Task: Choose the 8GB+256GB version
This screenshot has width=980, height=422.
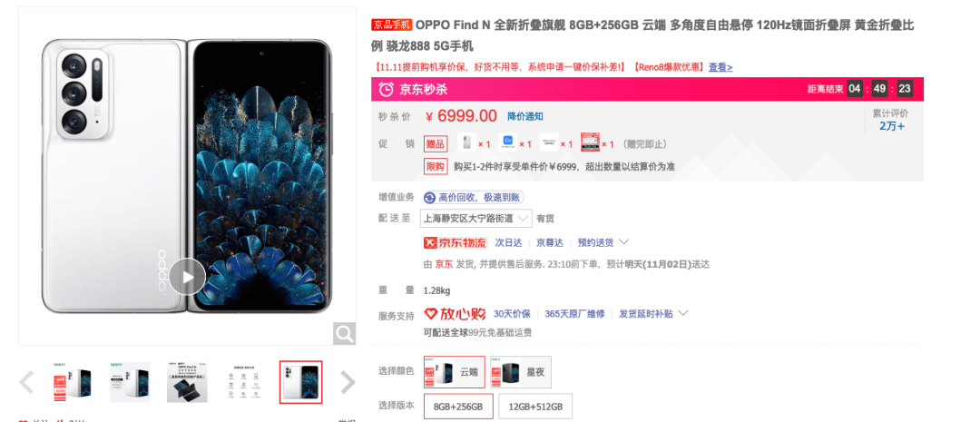Action: click(458, 407)
